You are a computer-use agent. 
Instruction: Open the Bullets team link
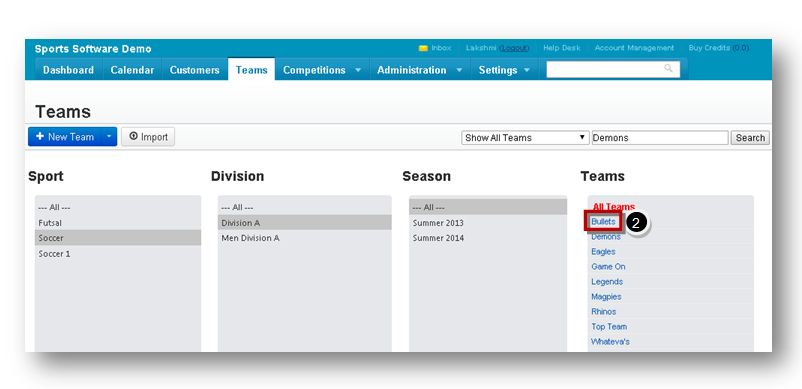click(x=603, y=222)
